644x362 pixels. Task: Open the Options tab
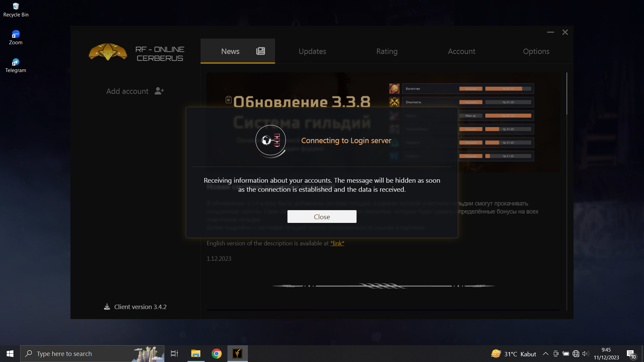click(x=536, y=51)
